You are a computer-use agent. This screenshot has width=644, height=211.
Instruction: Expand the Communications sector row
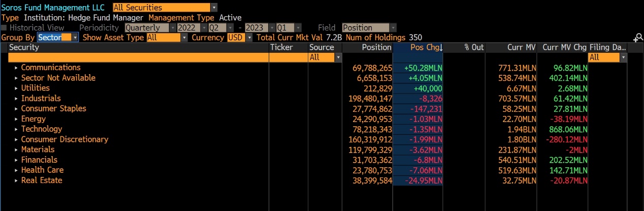16,68
